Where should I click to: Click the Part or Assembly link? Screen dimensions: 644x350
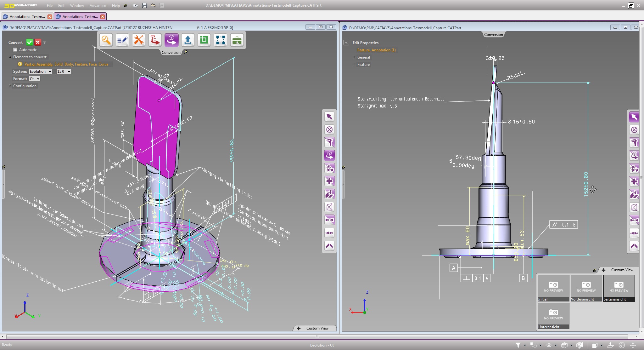tap(38, 64)
